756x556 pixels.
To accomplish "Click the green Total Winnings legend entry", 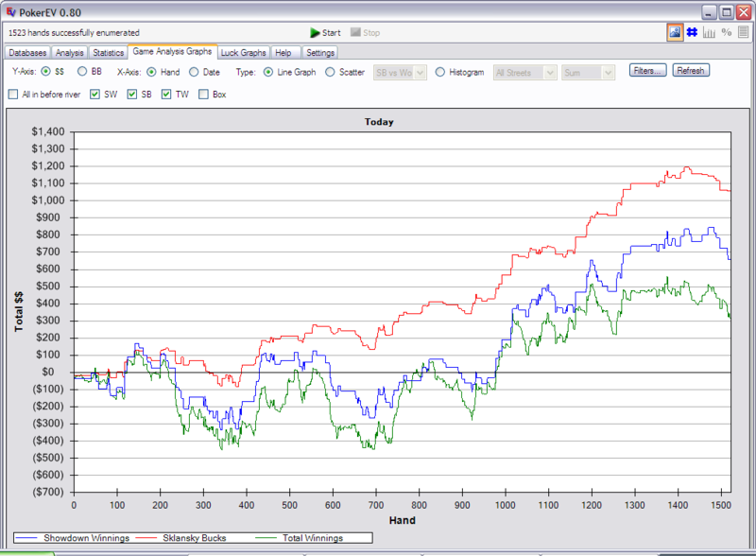I will (x=299, y=538).
